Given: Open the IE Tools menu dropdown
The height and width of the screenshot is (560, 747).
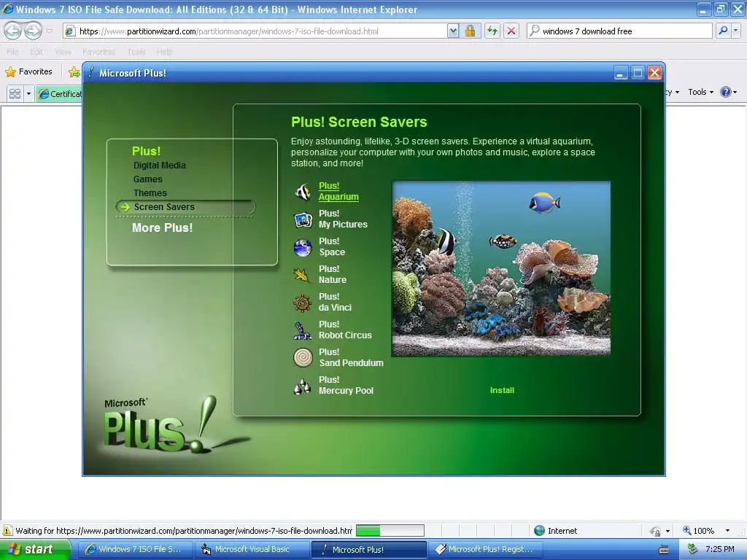Looking at the screenshot, I should pos(700,92).
